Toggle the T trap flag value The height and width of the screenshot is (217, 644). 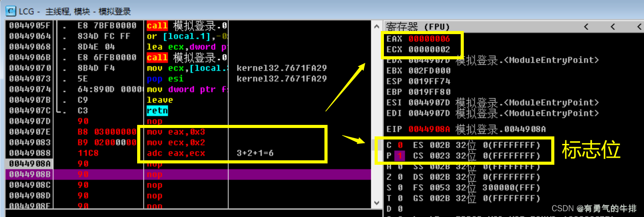point(400,198)
